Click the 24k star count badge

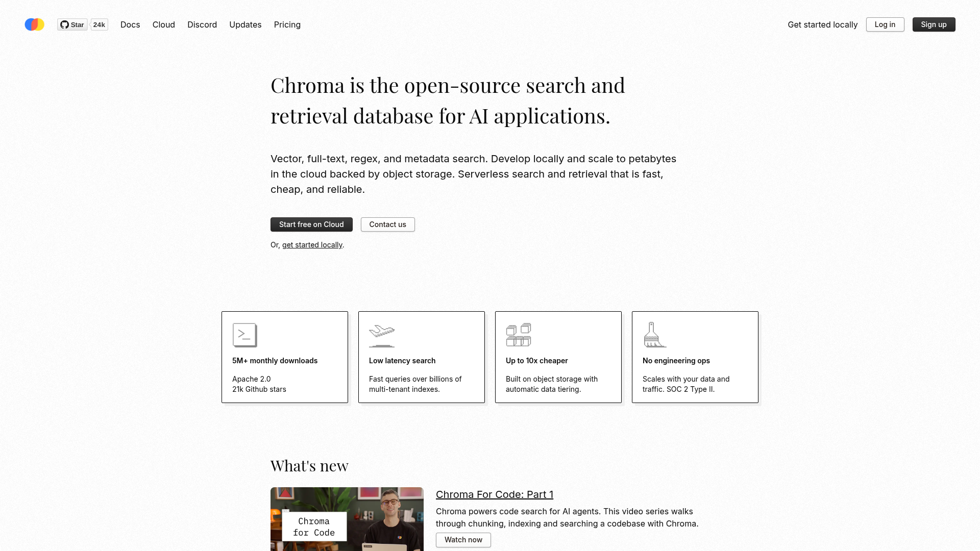point(99,24)
